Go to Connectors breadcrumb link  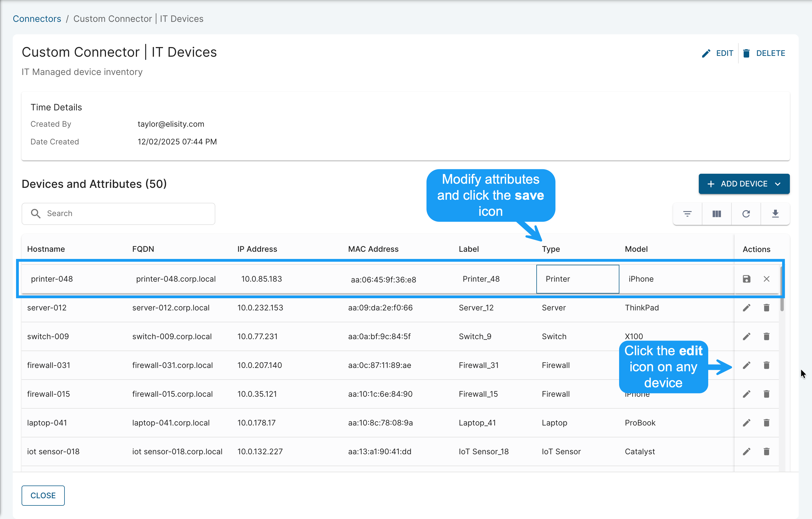[37, 19]
